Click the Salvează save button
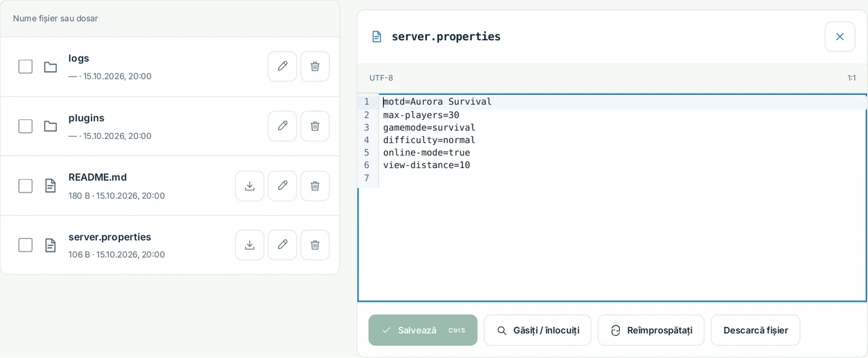This screenshot has width=868, height=358. coord(423,330)
